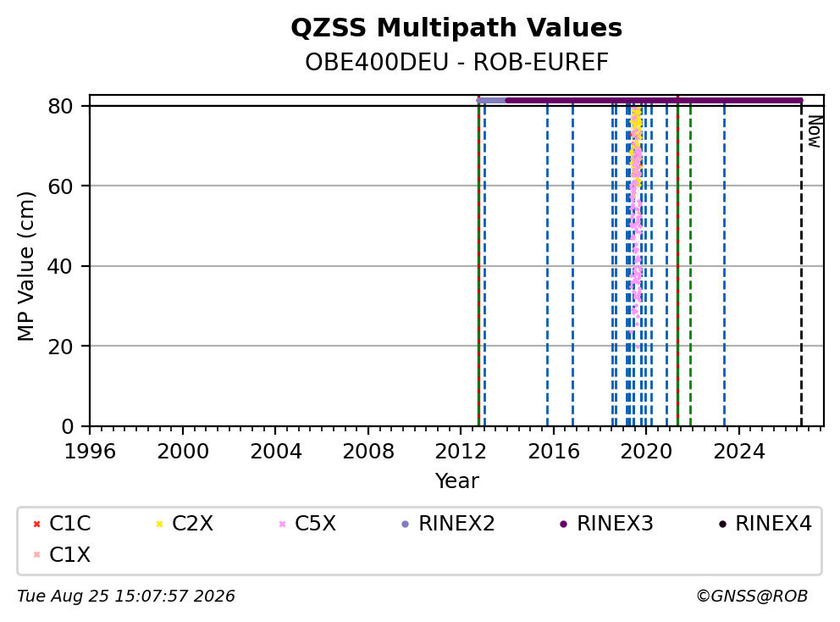Click the 0 y-axis tick label

click(67, 426)
